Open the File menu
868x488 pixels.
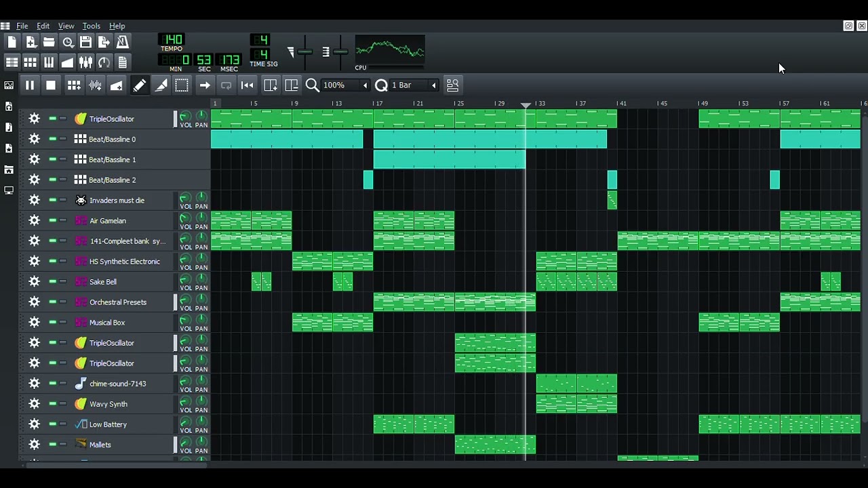click(22, 26)
